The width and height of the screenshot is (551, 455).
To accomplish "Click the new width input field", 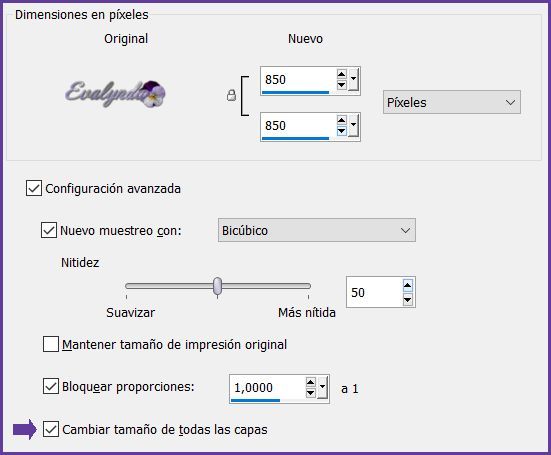I will point(297,80).
